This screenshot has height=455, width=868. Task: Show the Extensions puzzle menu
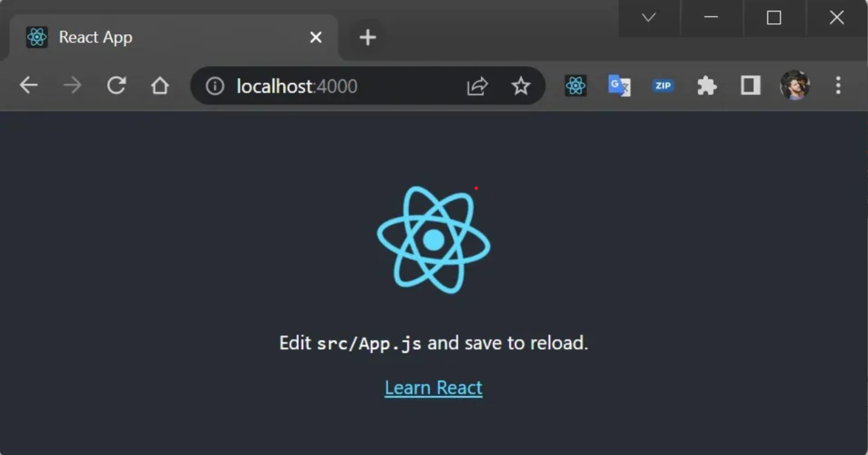707,86
